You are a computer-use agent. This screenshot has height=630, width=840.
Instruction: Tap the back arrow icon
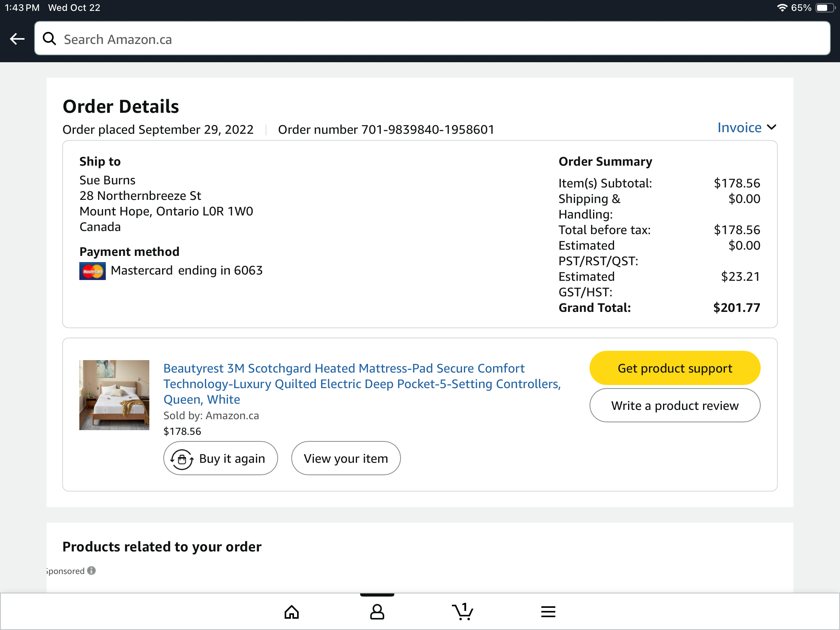(x=17, y=39)
